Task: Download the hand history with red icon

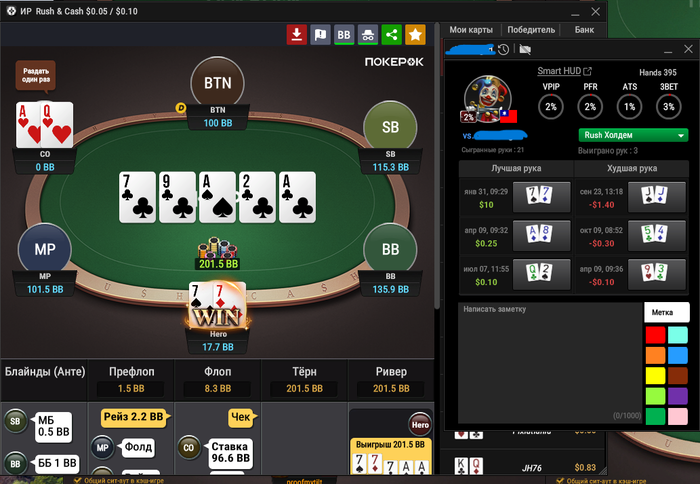Action: (296, 34)
